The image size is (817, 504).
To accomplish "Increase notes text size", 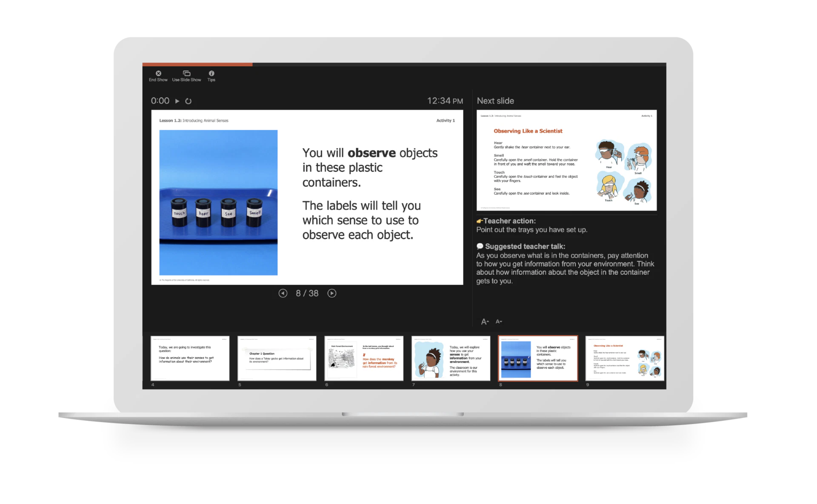I will [485, 322].
